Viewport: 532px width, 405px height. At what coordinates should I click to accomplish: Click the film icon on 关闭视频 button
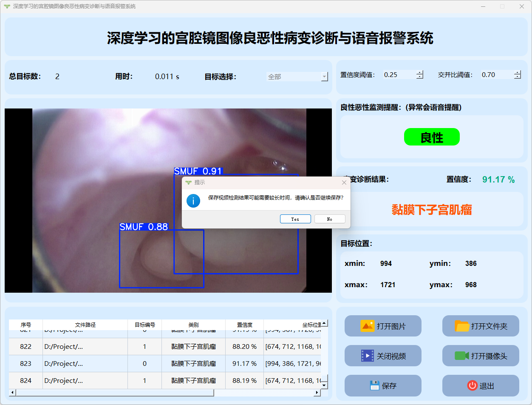(x=367, y=356)
